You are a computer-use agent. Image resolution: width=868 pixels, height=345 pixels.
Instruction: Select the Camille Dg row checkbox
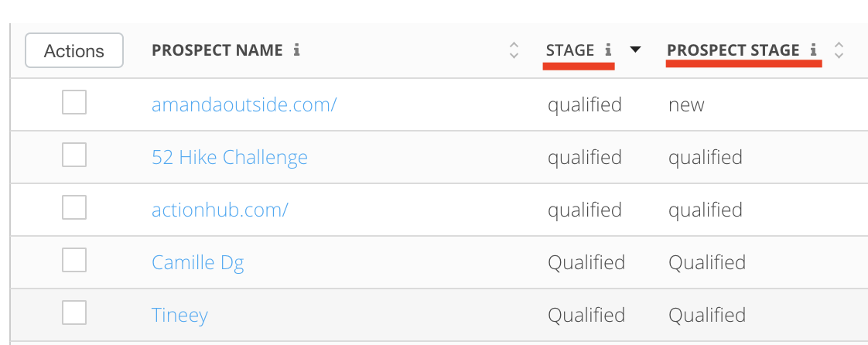click(74, 261)
